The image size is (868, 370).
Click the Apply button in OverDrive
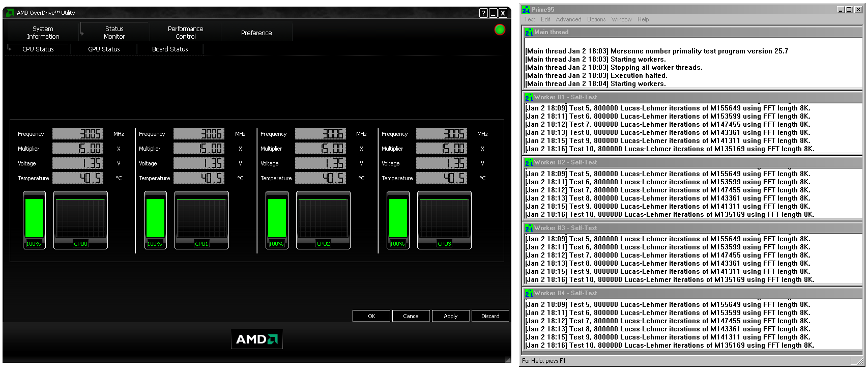point(451,316)
